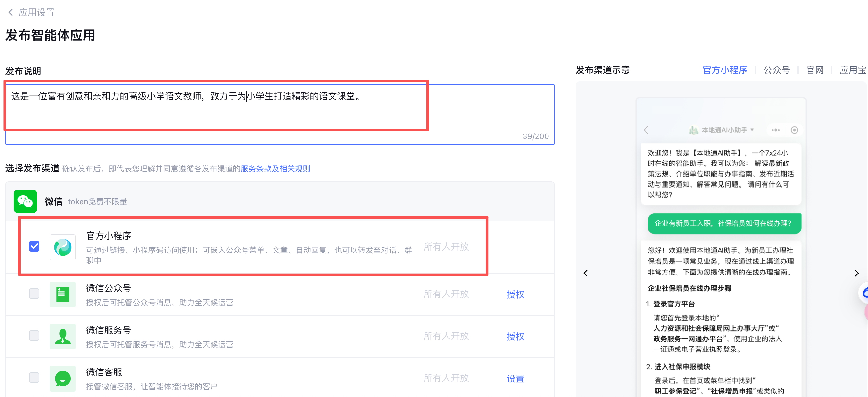Enable the 微信公众号 checkbox
The image size is (868, 397).
pos(34,294)
